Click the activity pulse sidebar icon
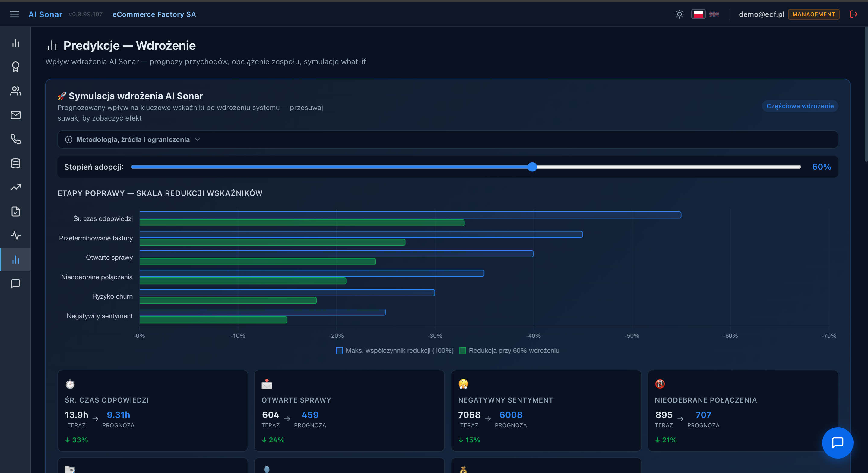 15,235
